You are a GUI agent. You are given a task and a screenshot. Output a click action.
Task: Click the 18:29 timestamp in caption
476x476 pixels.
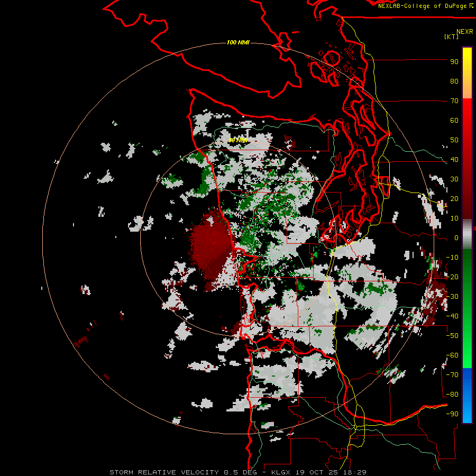tap(355, 472)
